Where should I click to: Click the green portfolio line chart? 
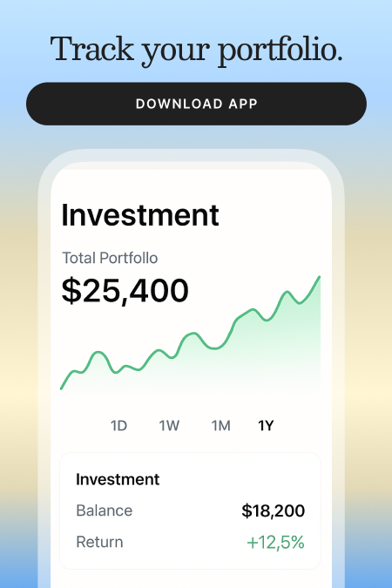pyautogui.click(x=190, y=334)
